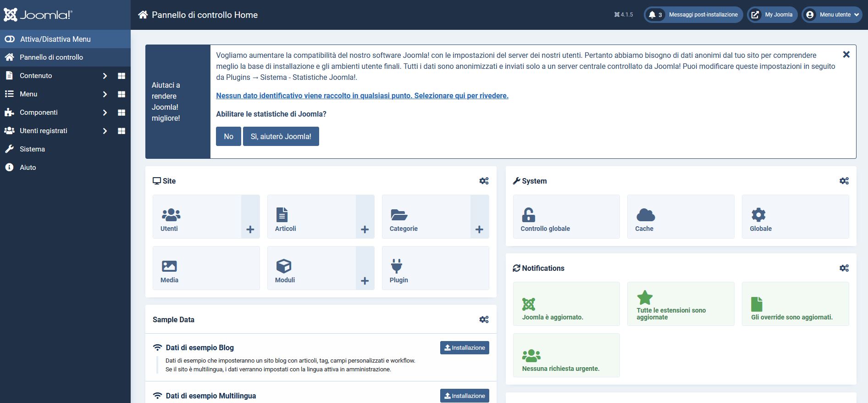
Task: Toggle the sidebar with Attiva/Disattiva Menu
Action: click(x=65, y=39)
